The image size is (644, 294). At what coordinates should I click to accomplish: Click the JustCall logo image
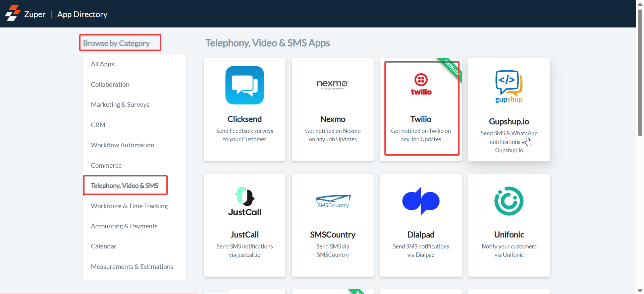245,201
